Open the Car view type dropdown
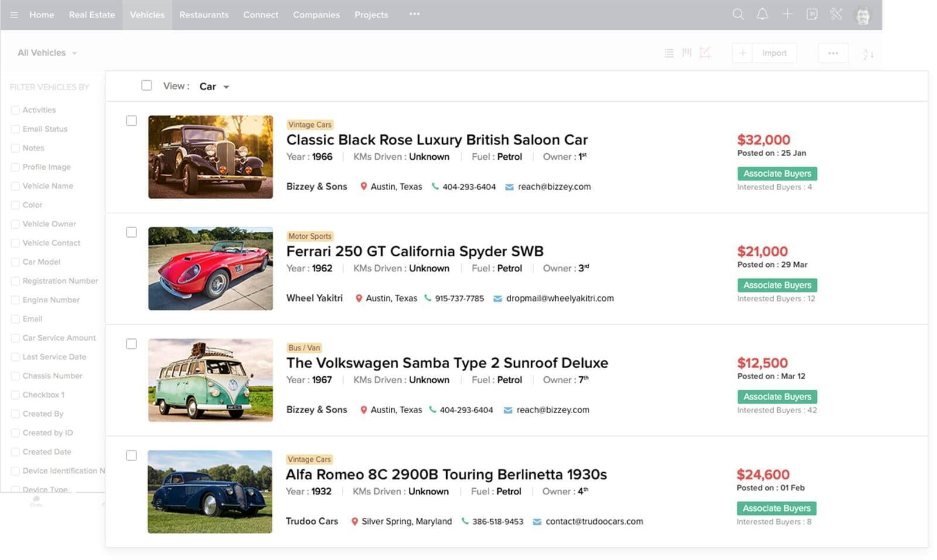The image size is (937, 560). click(x=214, y=87)
